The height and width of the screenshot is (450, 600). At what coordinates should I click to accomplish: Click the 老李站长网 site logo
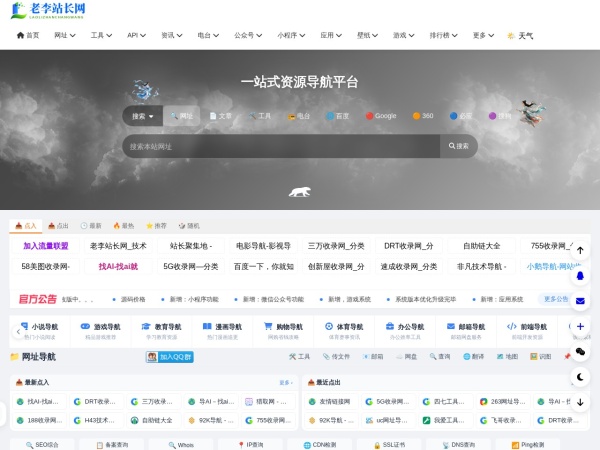point(48,10)
